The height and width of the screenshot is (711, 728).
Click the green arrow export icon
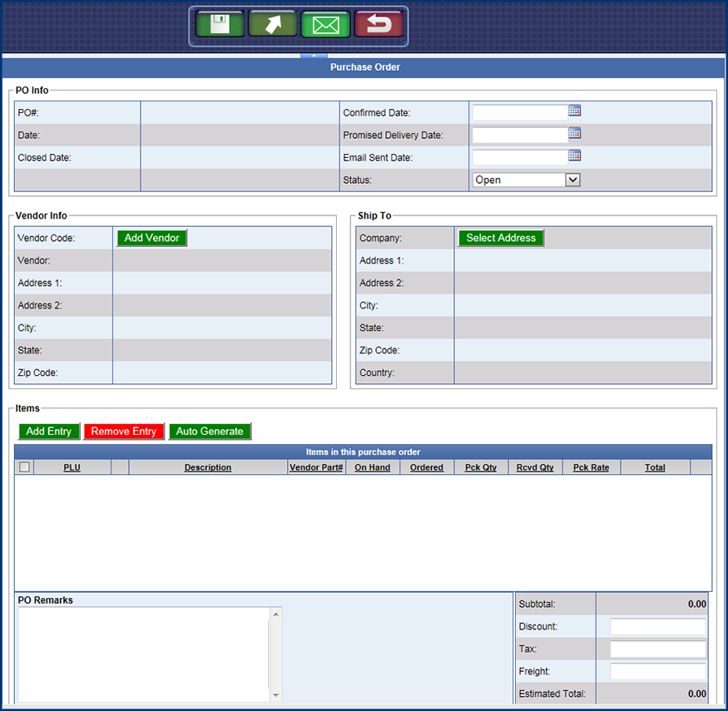coord(272,24)
